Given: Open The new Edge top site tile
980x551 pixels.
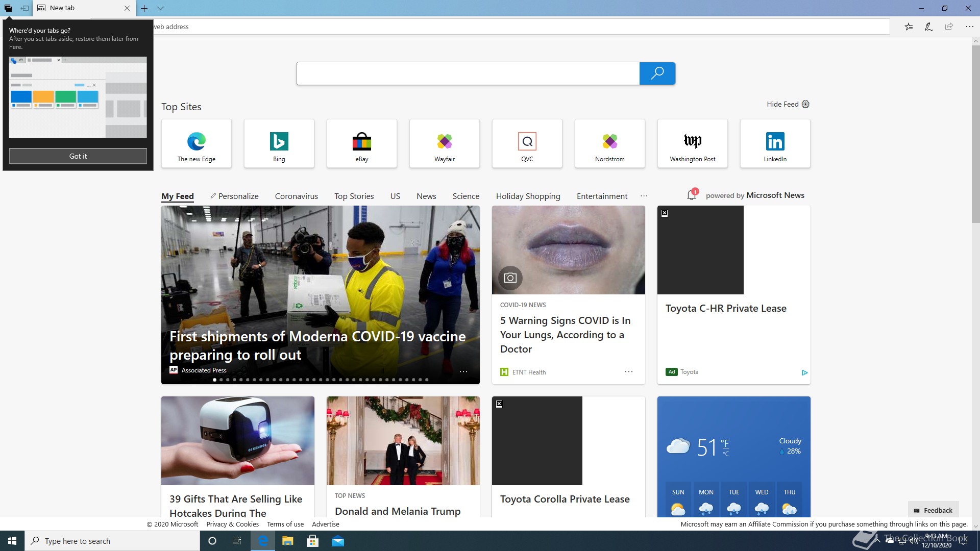Looking at the screenshot, I should (197, 143).
